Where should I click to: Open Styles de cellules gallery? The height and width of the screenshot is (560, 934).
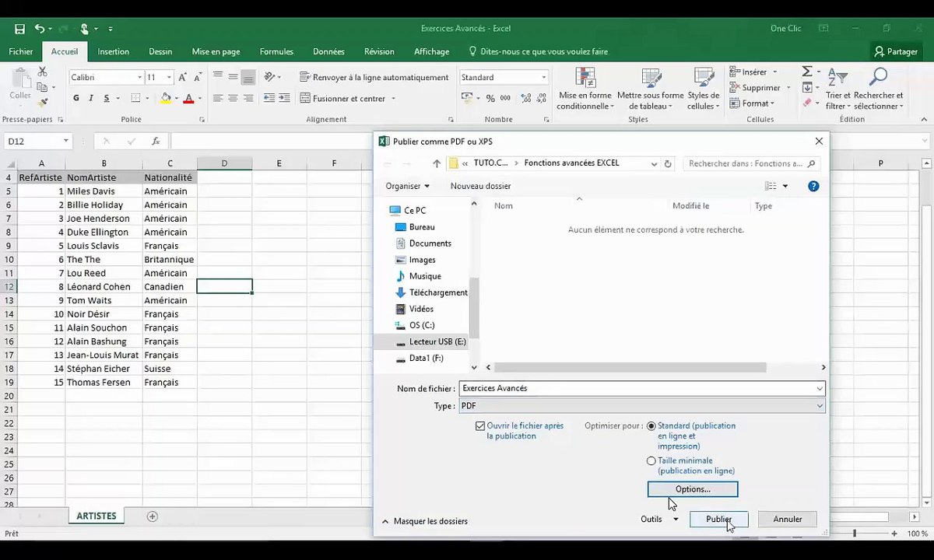click(704, 89)
